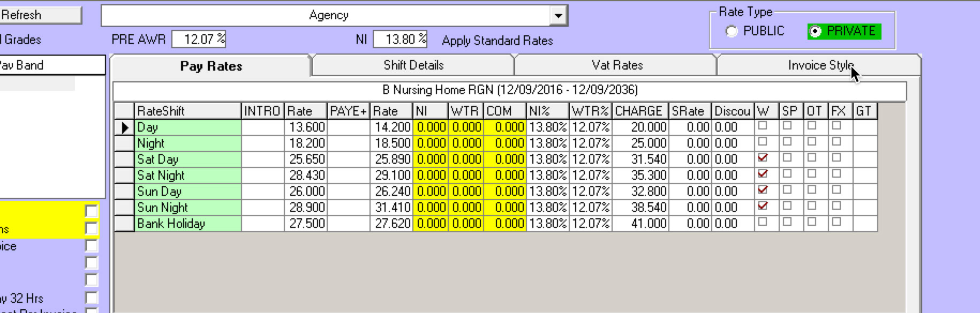This screenshot has height=313, width=980.
Task: Tick the W checkbox in Day row
Action: tap(763, 126)
